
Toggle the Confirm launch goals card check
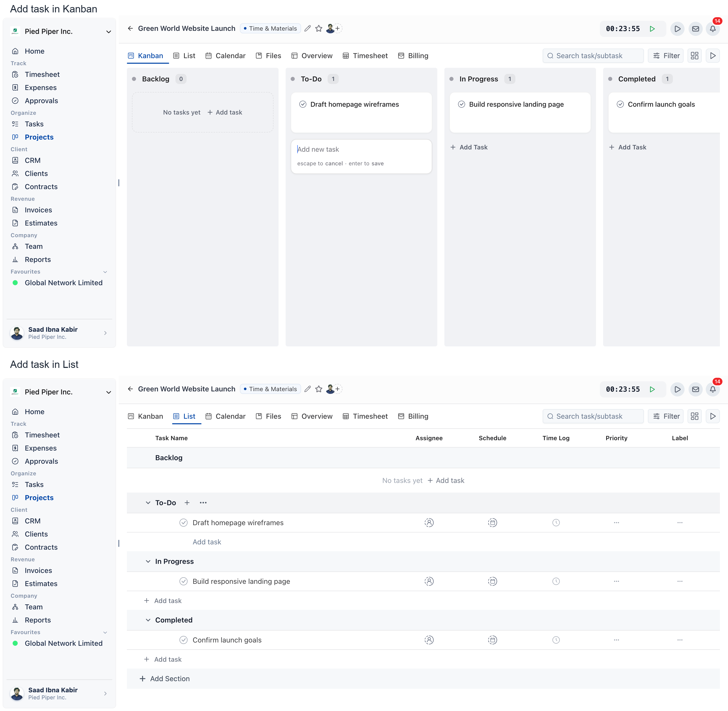[x=620, y=104]
